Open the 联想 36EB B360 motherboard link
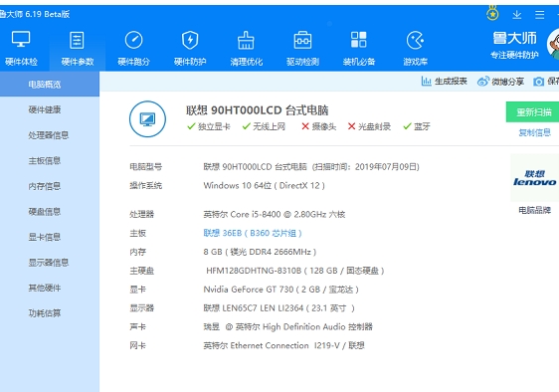Image resolution: width=559 pixels, height=392 pixels. 253,233
